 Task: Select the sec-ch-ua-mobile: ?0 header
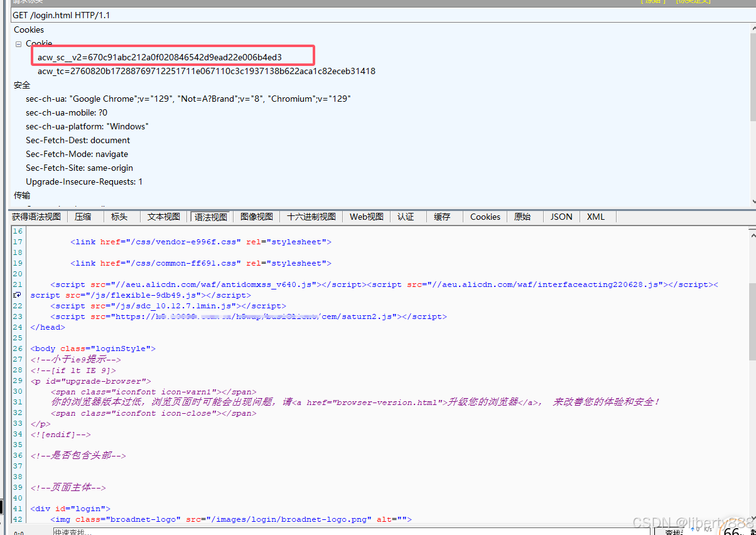click(x=67, y=112)
